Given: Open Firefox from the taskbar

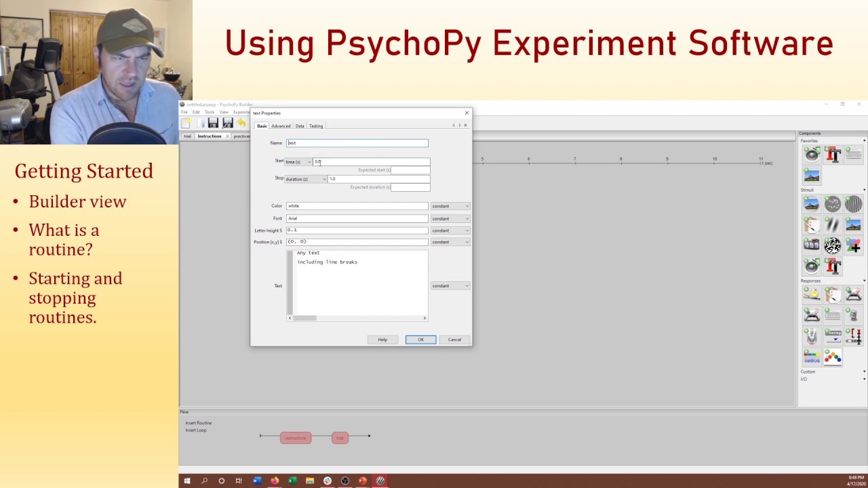Looking at the screenshot, I should click(275, 481).
